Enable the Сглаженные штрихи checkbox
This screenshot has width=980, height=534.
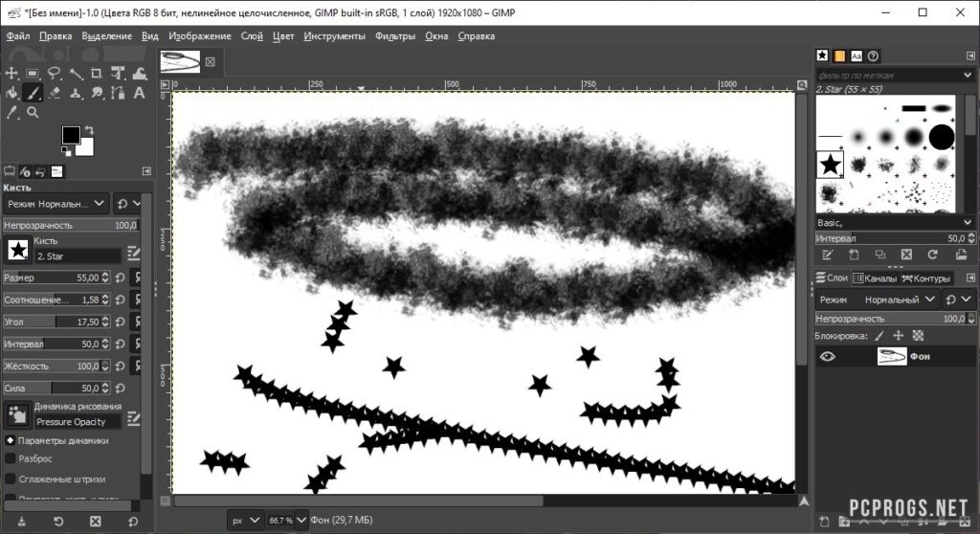10,479
